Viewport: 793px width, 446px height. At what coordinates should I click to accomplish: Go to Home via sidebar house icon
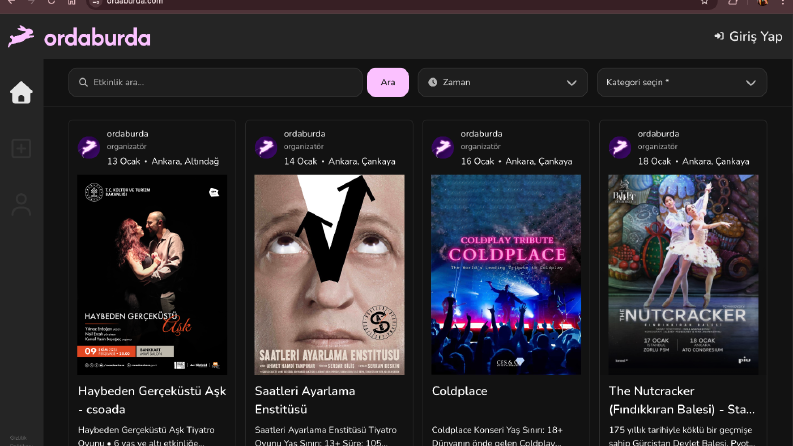(x=21, y=93)
